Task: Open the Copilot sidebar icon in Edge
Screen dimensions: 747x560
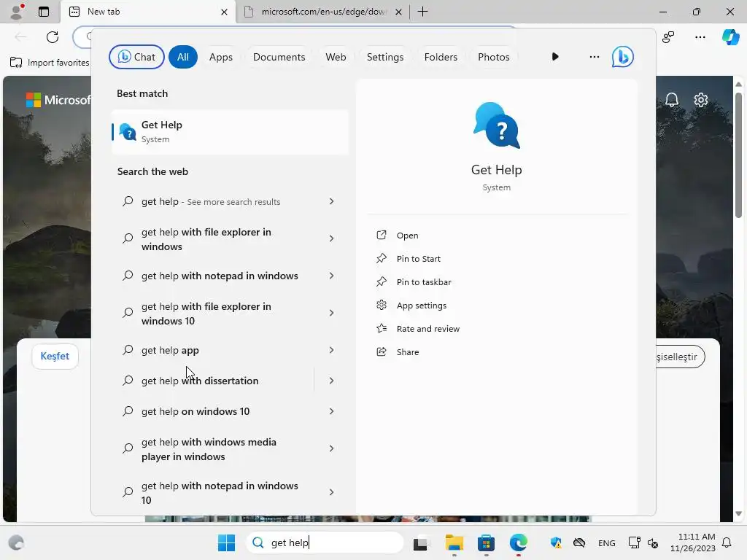Action: [x=730, y=36]
